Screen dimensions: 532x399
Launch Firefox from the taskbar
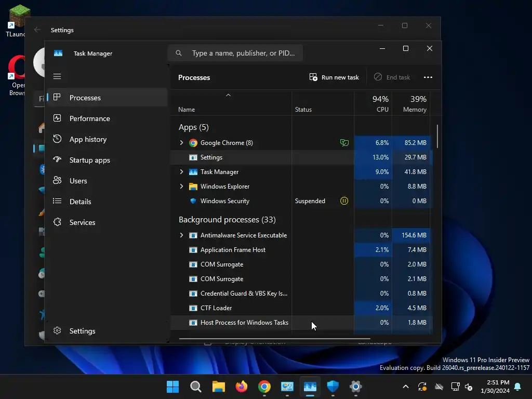click(242, 387)
